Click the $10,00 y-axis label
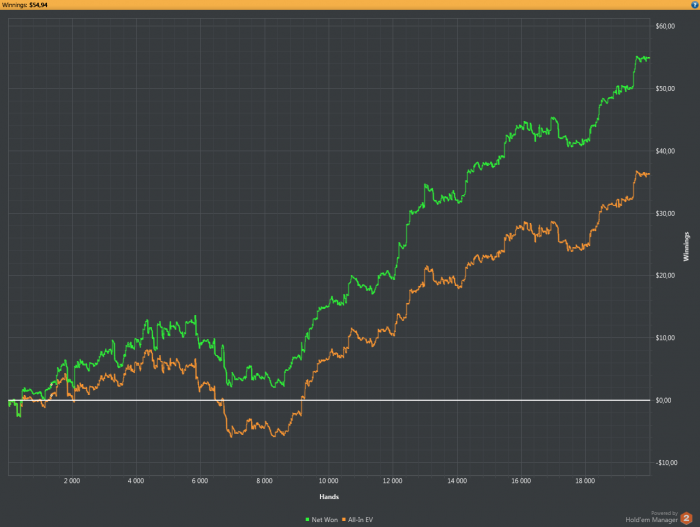Viewport: 700px width, 527px height. 665,338
